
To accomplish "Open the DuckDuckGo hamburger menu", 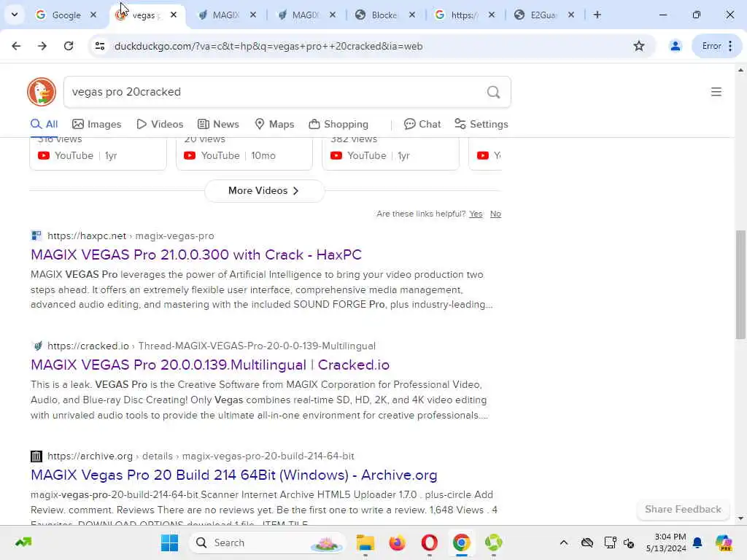I will coord(716,91).
